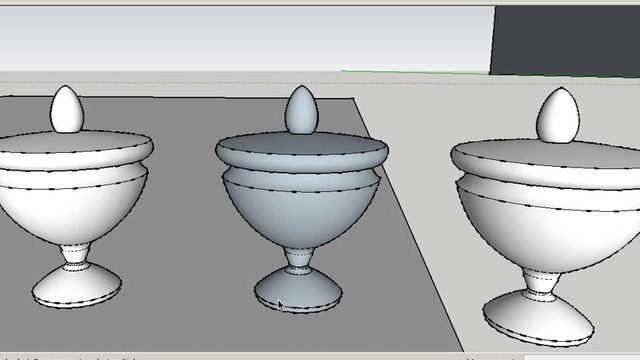Click the foot base of the middle goblet

click(x=298, y=289)
